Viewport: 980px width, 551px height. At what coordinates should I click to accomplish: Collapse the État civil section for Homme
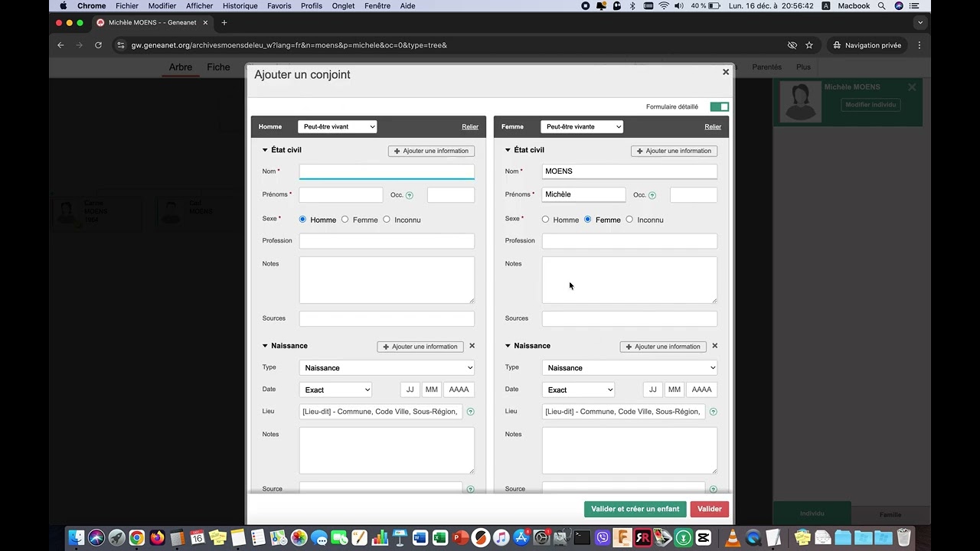265,150
